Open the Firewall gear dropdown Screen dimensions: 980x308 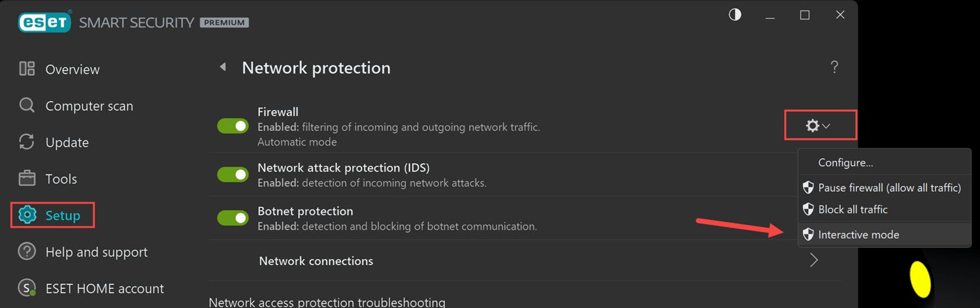(817, 126)
